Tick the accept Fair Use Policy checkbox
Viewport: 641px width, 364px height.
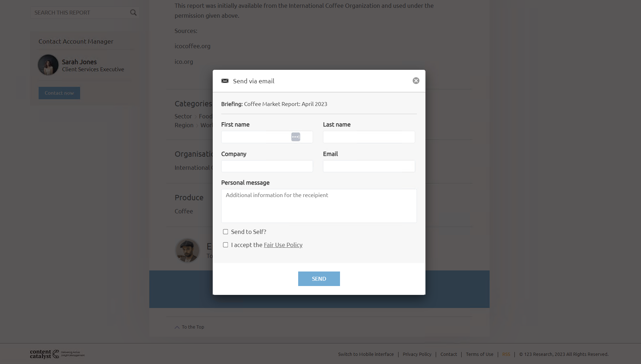(225, 245)
